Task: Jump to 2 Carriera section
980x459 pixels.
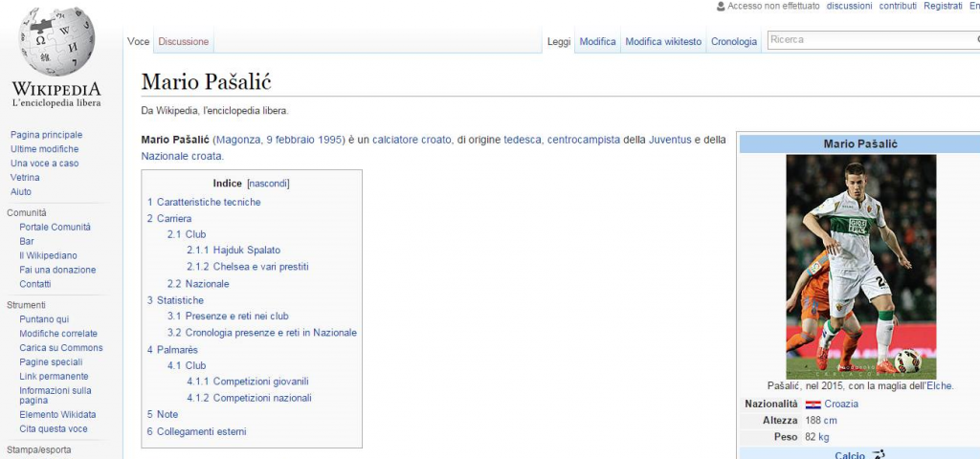Action: (169, 219)
